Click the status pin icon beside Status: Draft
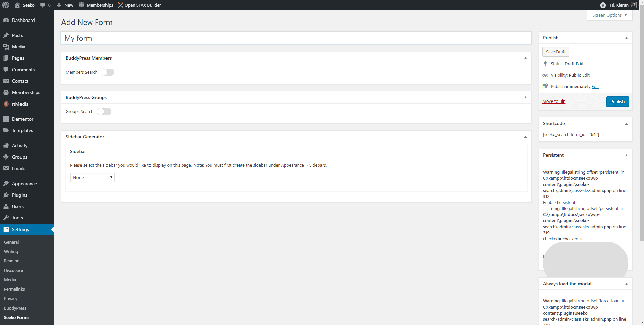 tap(545, 64)
